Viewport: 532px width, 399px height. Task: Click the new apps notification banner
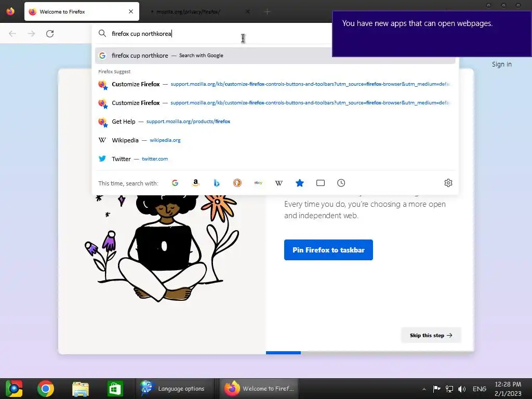click(x=432, y=34)
